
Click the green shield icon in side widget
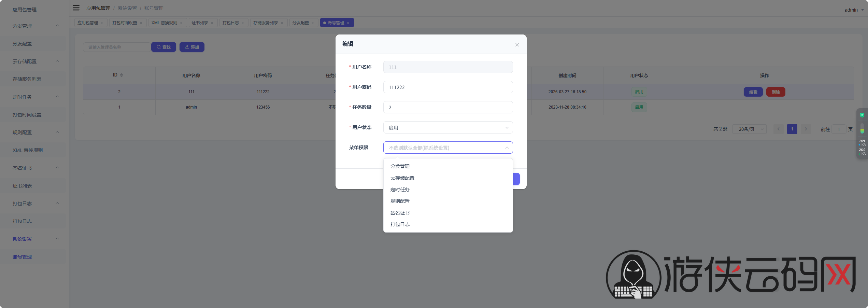pyautogui.click(x=862, y=115)
